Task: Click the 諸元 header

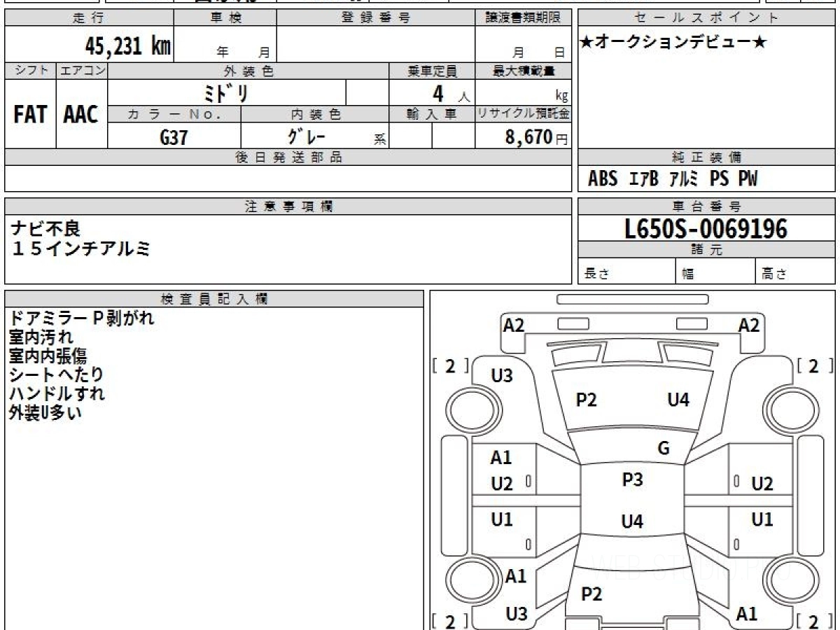Action: [x=706, y=250]
